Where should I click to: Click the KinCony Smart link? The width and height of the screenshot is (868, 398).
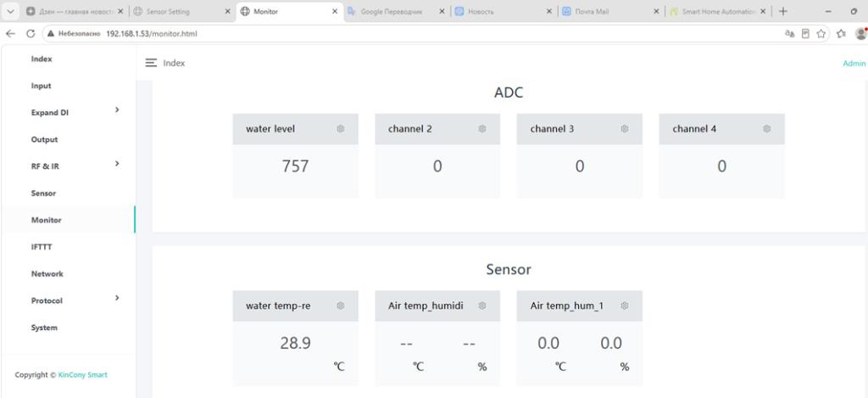[x=82, y=375]
